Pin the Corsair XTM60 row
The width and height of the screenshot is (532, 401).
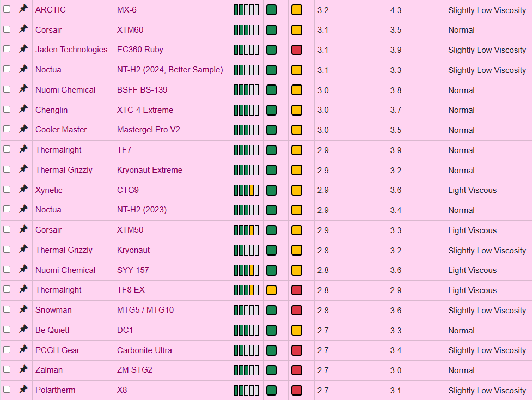(23, 29)
